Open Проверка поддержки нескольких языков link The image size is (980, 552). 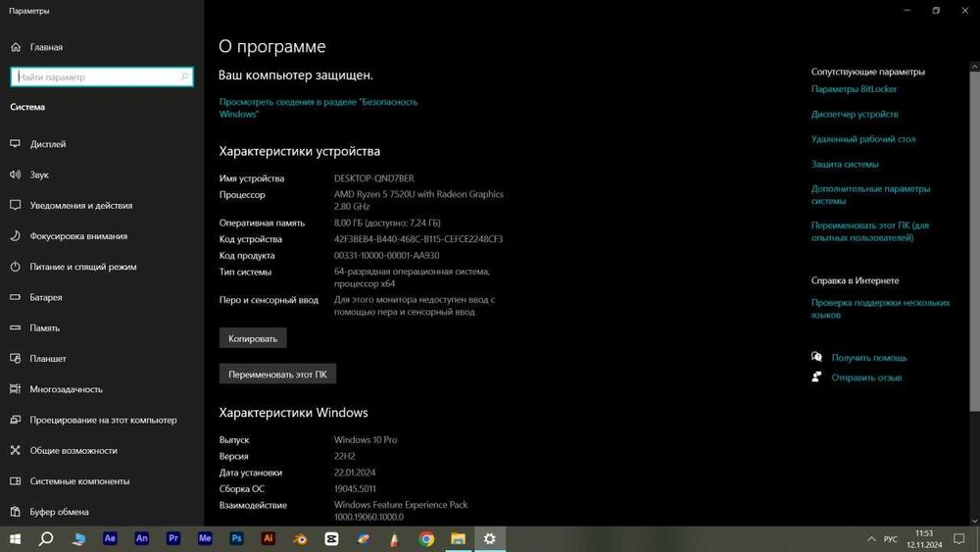881,308
